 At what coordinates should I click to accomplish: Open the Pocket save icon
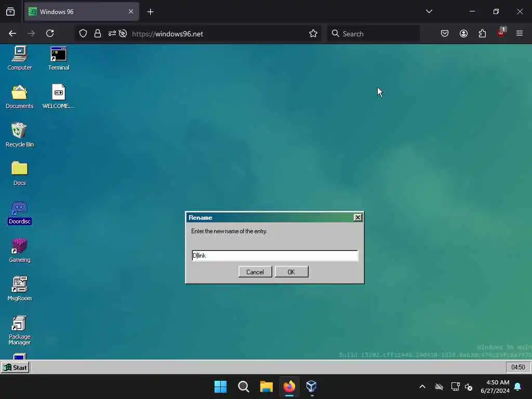point(445,33)
